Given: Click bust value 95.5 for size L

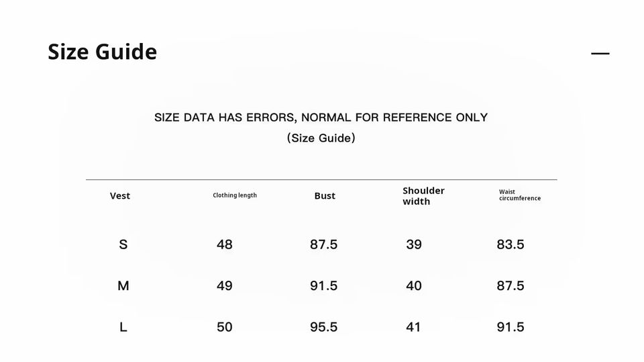Looking at the screenshot, I should click(x=323, y=328).
